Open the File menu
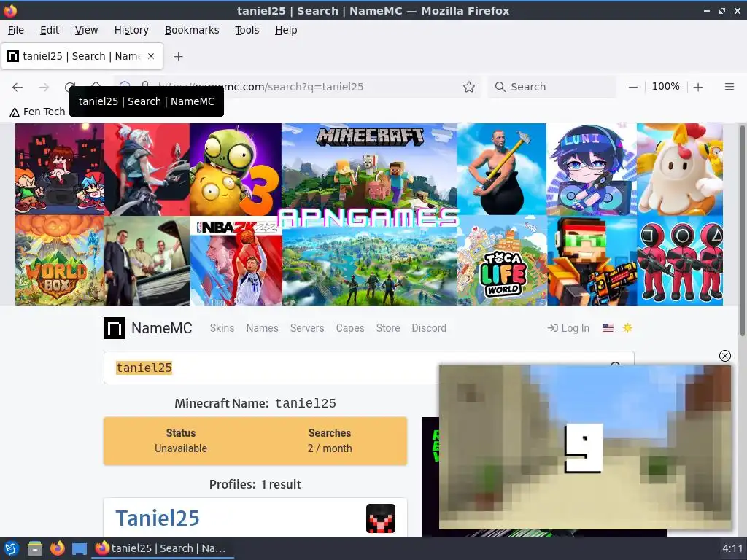The width and height of the screenshot is (747, 560). pyautogui.click(x=16, y=30)
